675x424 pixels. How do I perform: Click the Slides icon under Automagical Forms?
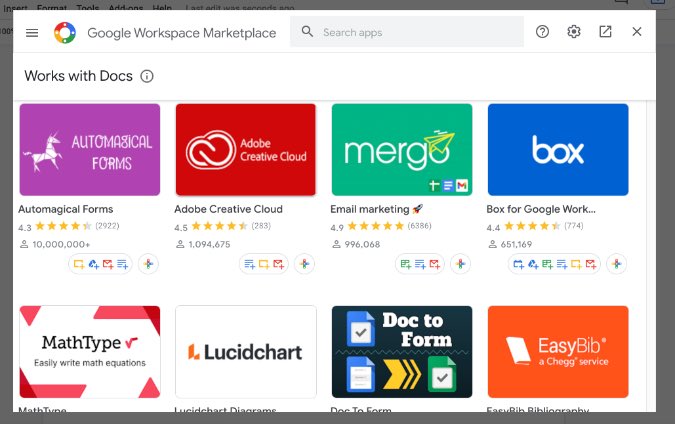coord(79,264)
